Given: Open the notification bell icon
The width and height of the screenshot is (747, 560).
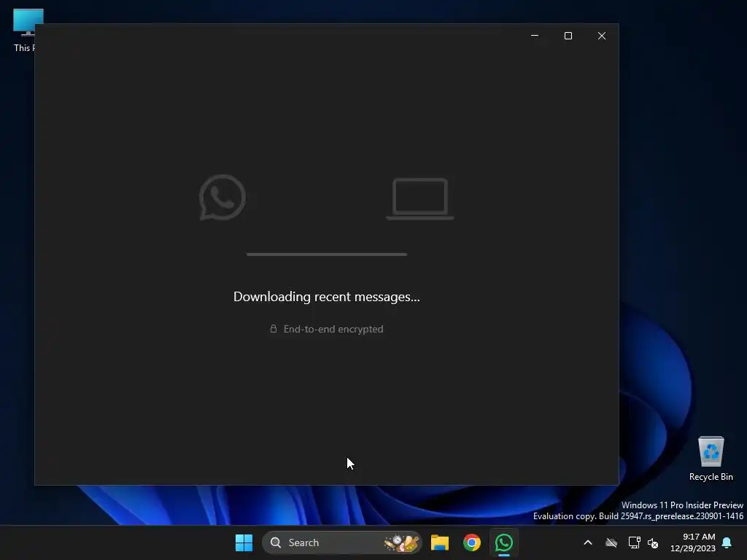Looking at the screenshot, I should point(727,542).
